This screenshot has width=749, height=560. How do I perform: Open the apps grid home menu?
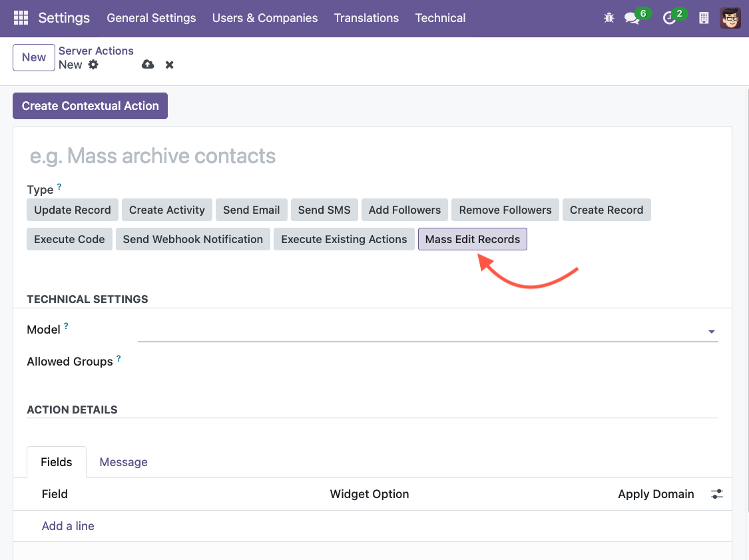pyautogui.click(x=21, y=18)
